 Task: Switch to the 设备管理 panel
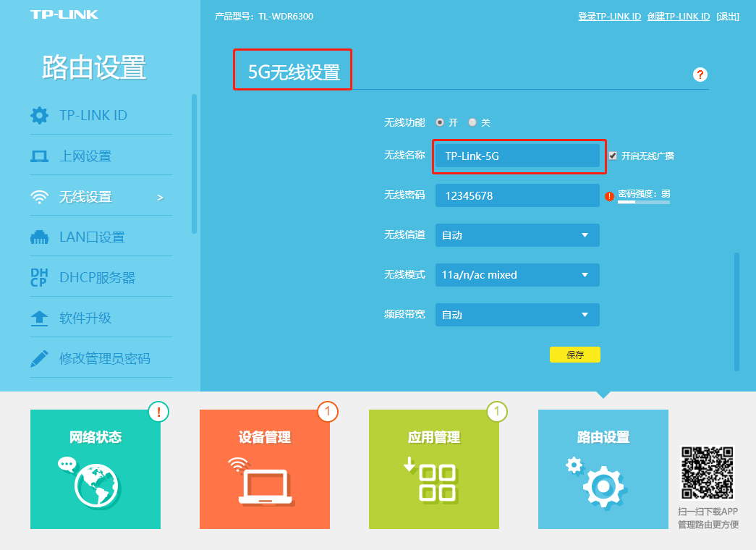[x=265, y=469]
